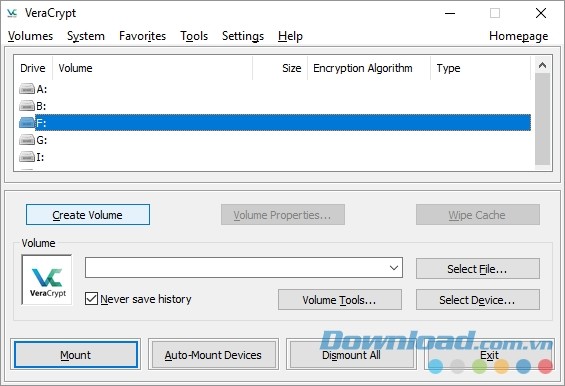Screen dimensions: 565x386
Task: Open the System menu
Action: coord(86,36)
